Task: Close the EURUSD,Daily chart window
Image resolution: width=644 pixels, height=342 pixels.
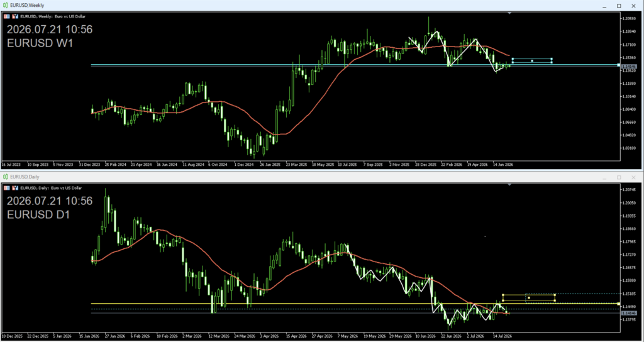Action: (634, 177)
